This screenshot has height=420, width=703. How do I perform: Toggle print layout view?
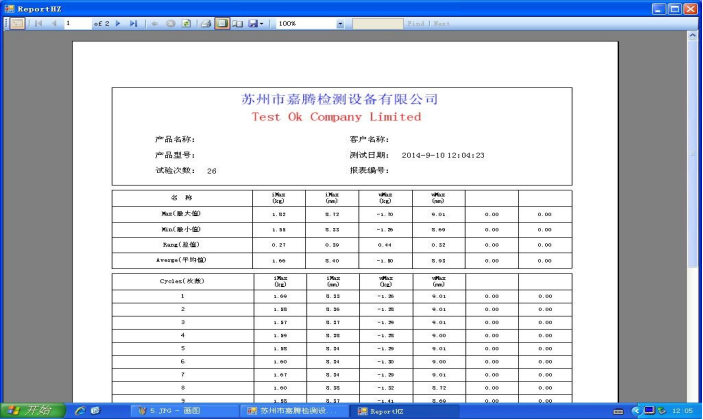222,23
